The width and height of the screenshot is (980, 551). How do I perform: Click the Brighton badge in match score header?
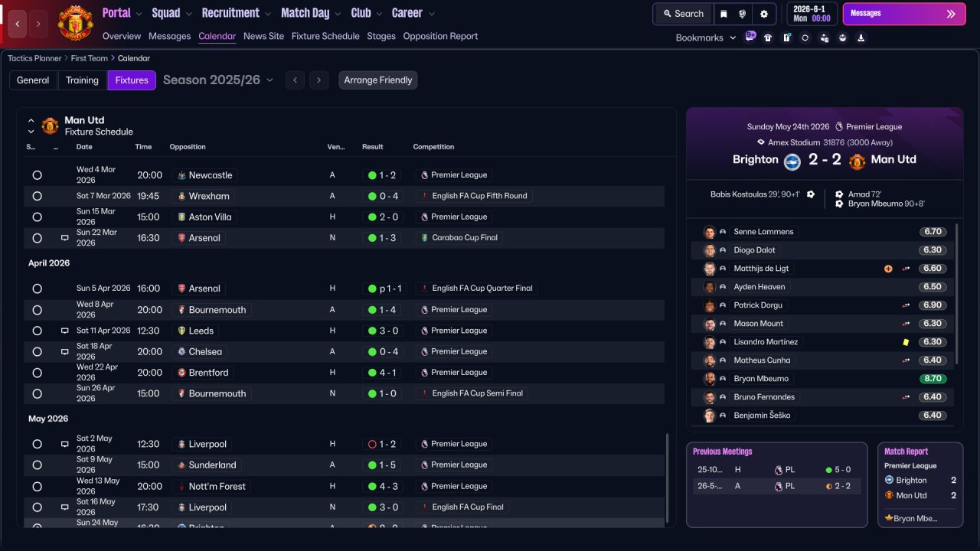point(792,161)
